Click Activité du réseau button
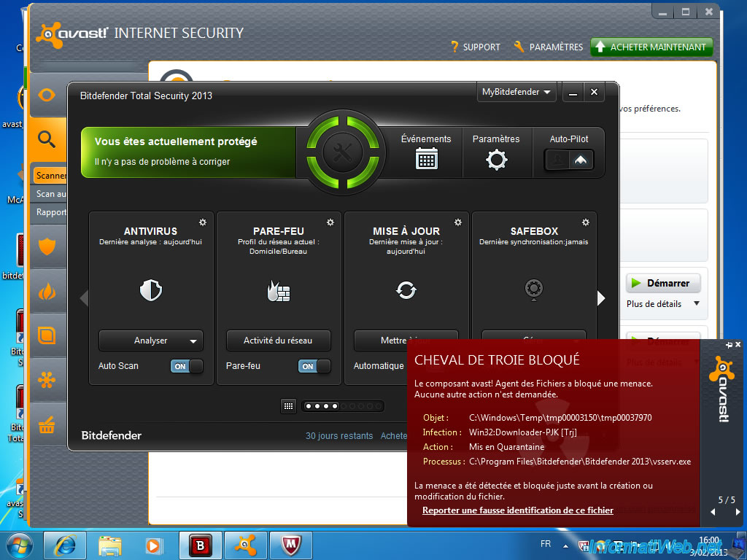The width and height of the screenshot is (747, 560). 278,341
